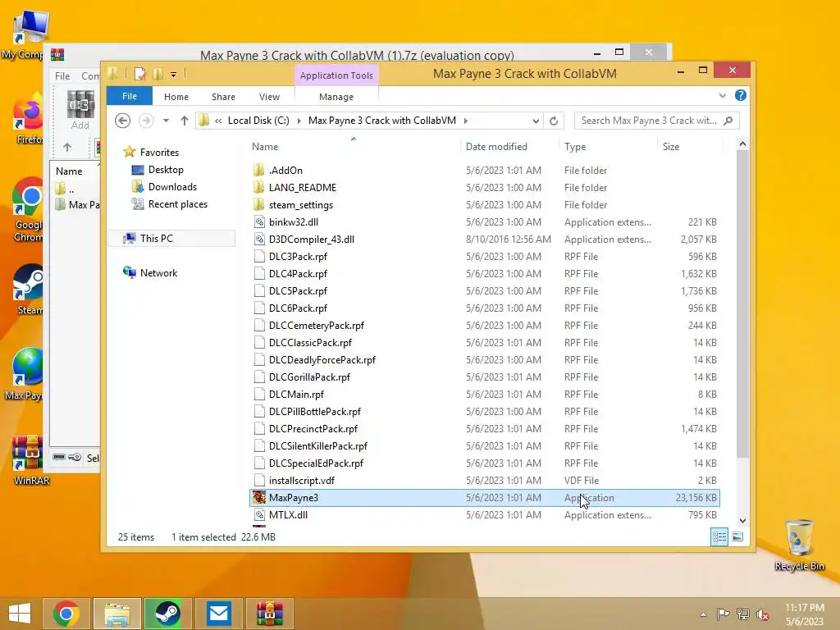Image resolution: width=840 pixels, height=630 pixels.
Task: Sort files by the Date modified column
Action: [496, 146]
